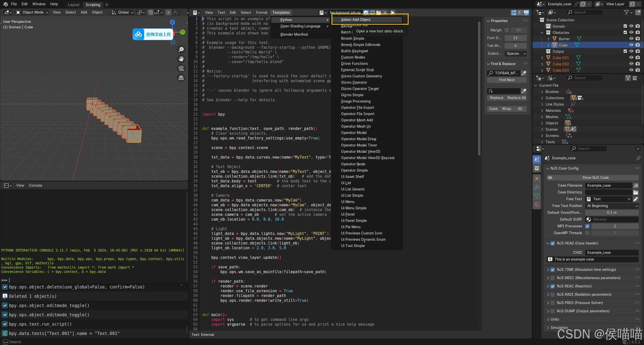Click the Blender logo menu

pos(5,4)
